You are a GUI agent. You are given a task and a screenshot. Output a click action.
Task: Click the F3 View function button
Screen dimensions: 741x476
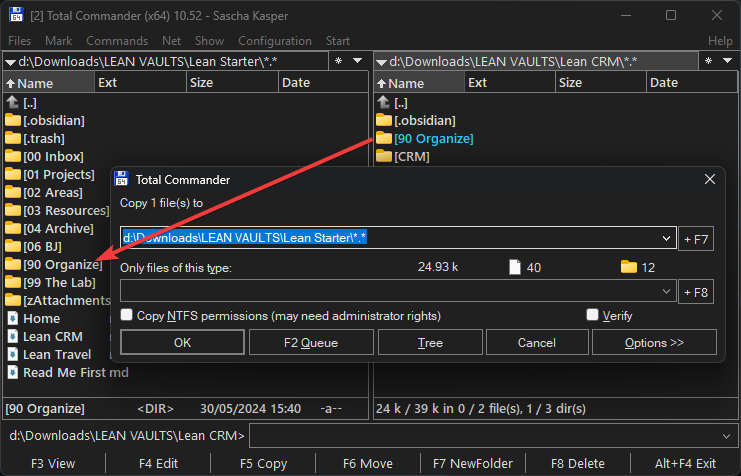53,464
